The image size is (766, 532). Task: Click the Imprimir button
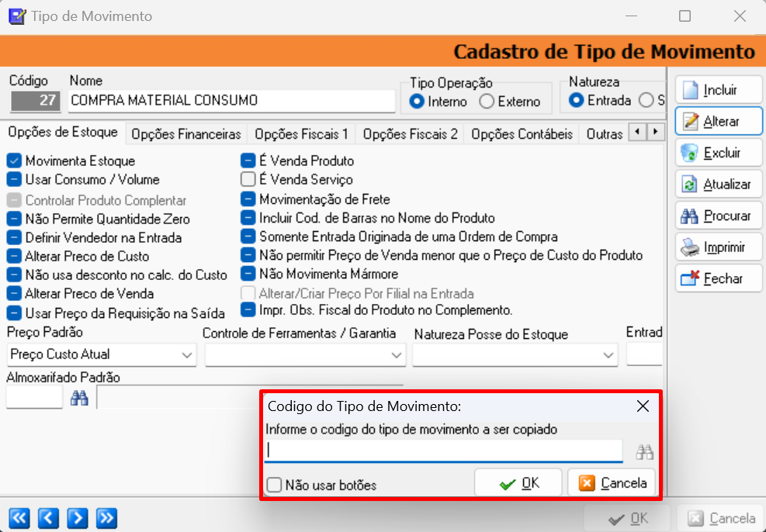point(719,247)
